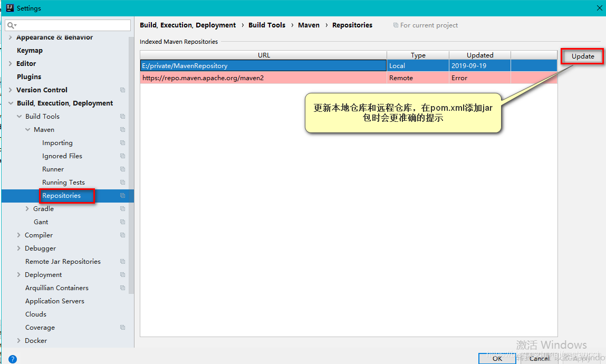
Task: Expand the Gradle node
Action: coord(27,209)
